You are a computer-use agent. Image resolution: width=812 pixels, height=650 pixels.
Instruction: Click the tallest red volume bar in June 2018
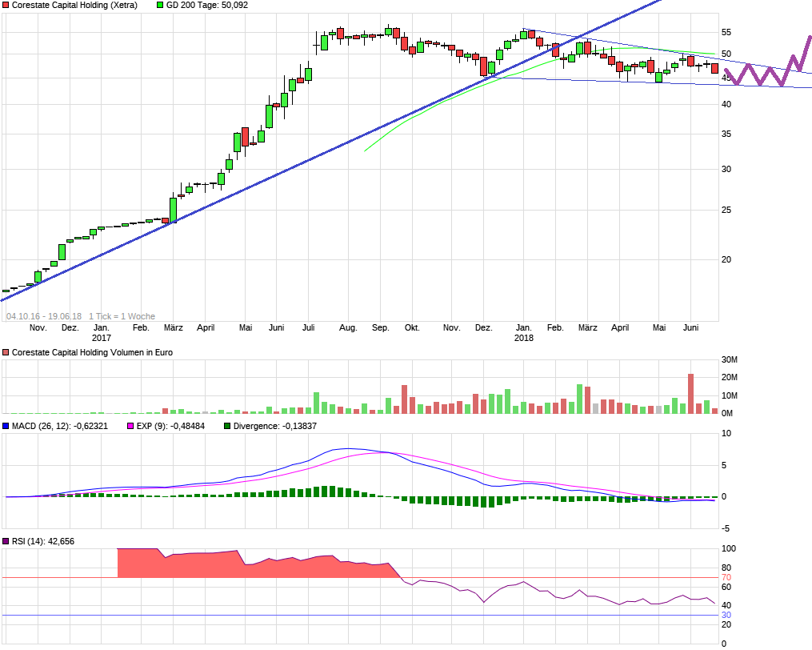pyautogui.click(x=690, y=394)
